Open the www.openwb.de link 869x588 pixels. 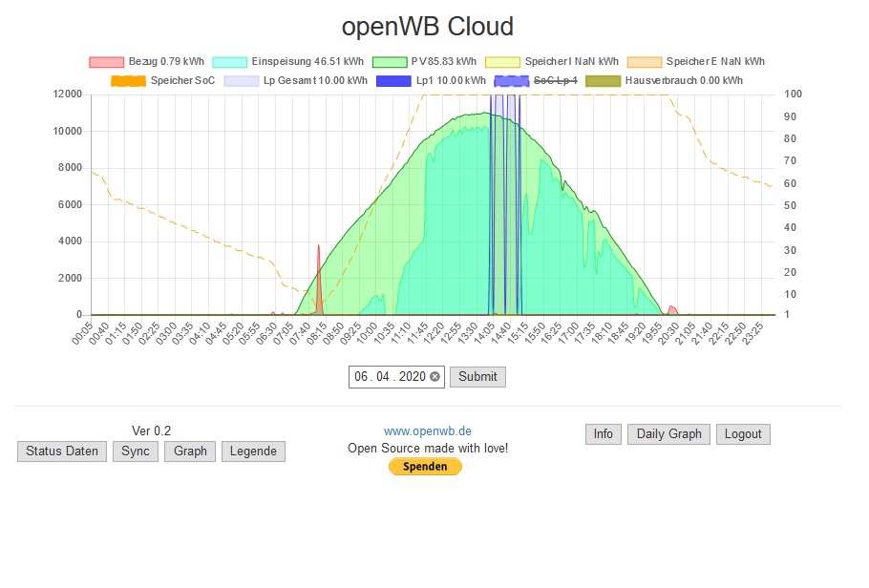[x=427, y=431]
